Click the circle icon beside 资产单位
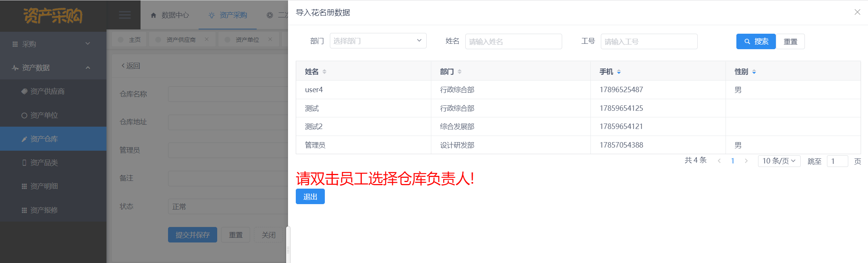This screenshot has height=263, width=868. click(24, 115)
